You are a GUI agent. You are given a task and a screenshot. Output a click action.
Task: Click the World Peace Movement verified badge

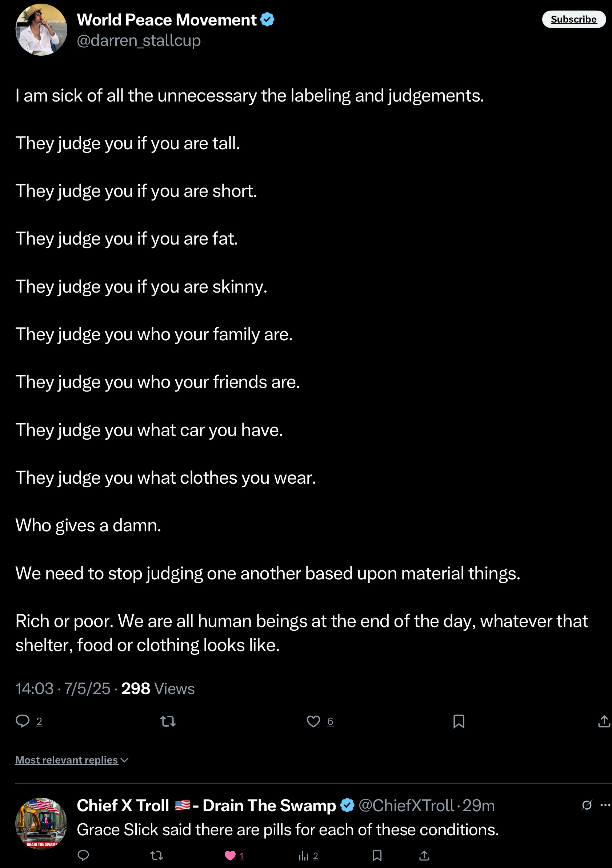pyautogui.click(x=268, y=19)
